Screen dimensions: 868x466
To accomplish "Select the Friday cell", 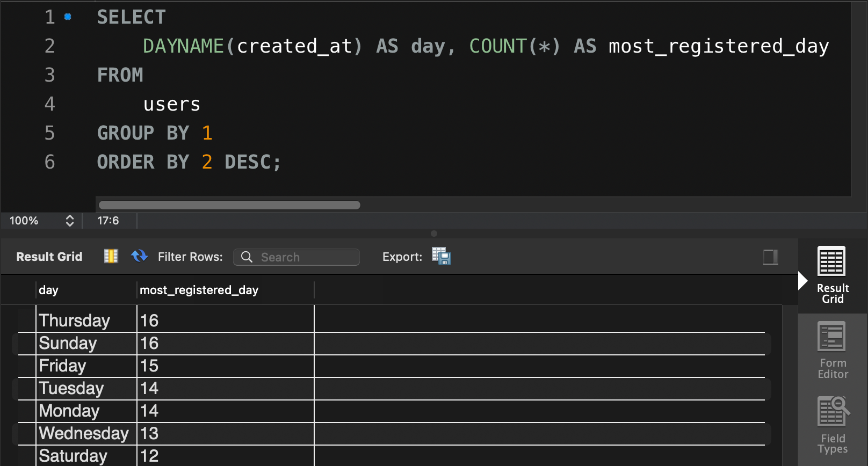I will pos(86,366).
